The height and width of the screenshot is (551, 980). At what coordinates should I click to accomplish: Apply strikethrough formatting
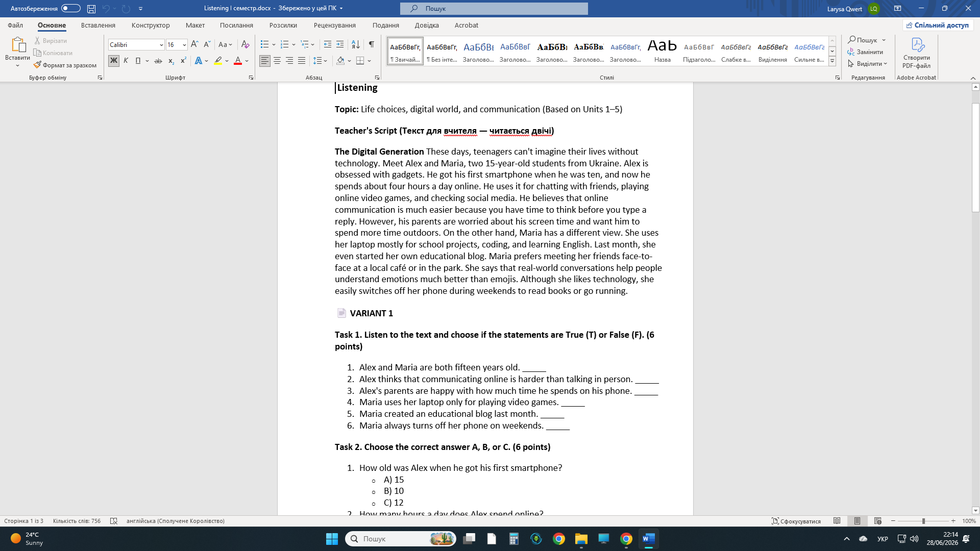(158, 61)
